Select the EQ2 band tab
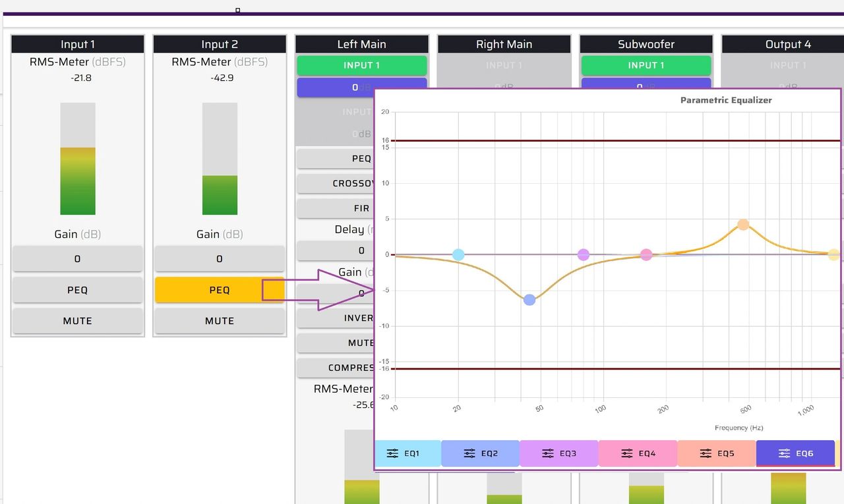 pyautogui.click(x=480, y=453)
